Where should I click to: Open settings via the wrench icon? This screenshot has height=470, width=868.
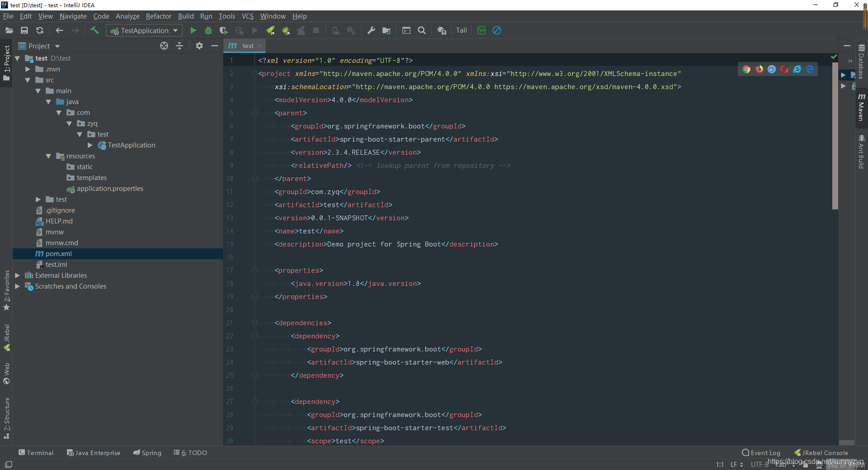tap(371, 30)
